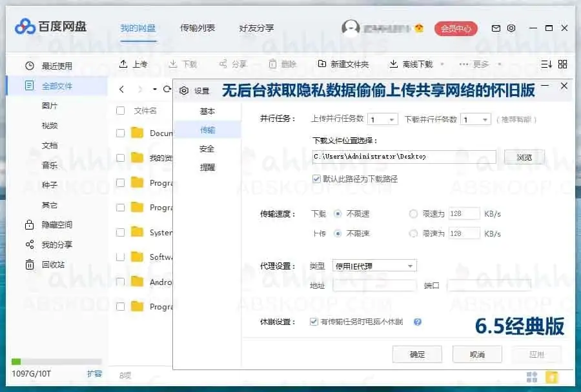Open the proxy 类型 dropdown showing 使用IE代理

(x=374, y=265)
